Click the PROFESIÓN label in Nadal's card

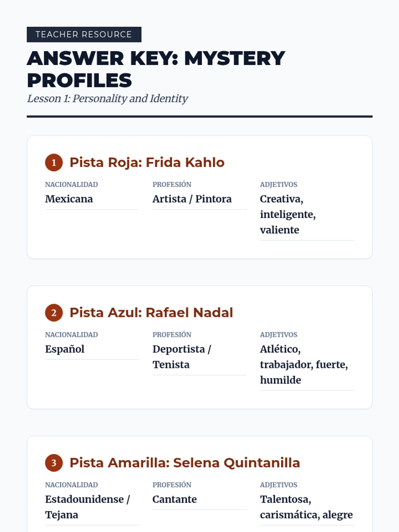click(172, 335)
